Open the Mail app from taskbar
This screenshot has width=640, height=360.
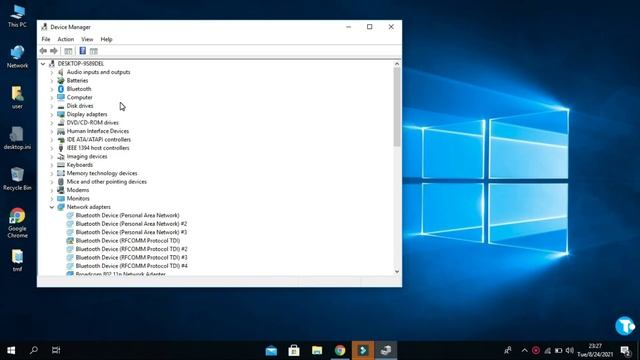point(271,350)
